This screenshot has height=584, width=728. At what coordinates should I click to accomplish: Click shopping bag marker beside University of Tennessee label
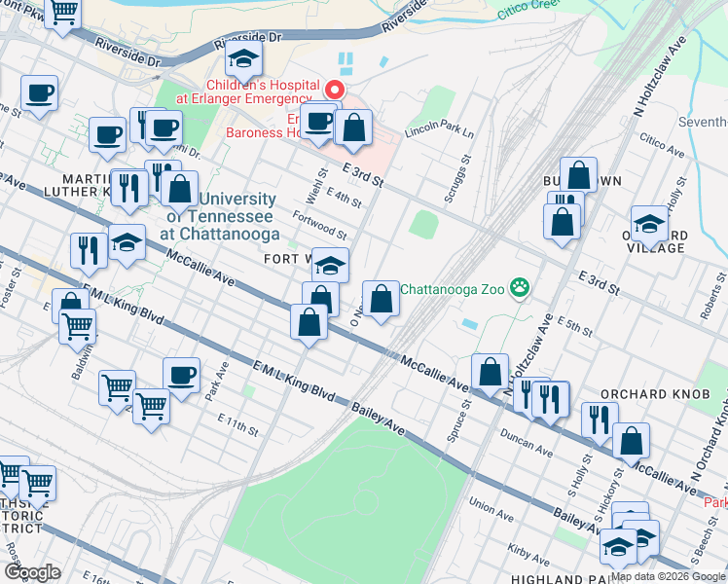point(180,190)
